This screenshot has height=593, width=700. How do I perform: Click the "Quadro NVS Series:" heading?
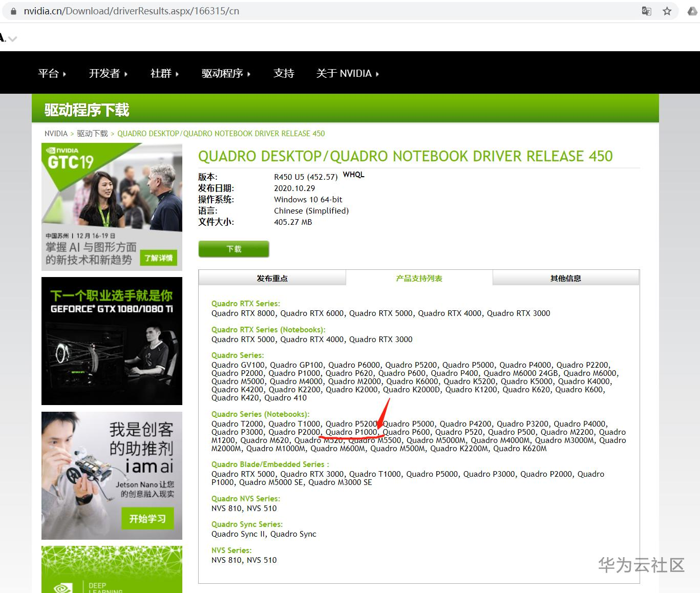(x=246, y=499)
